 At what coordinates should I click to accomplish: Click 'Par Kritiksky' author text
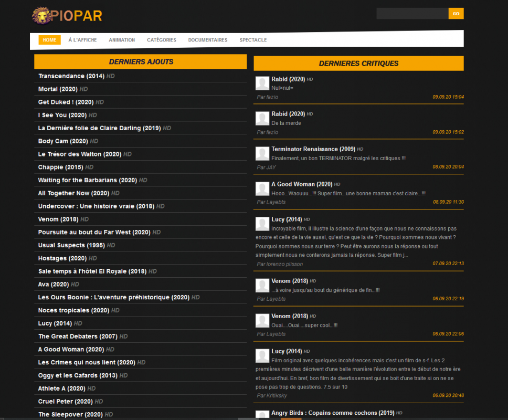click(x=272, y=395)
